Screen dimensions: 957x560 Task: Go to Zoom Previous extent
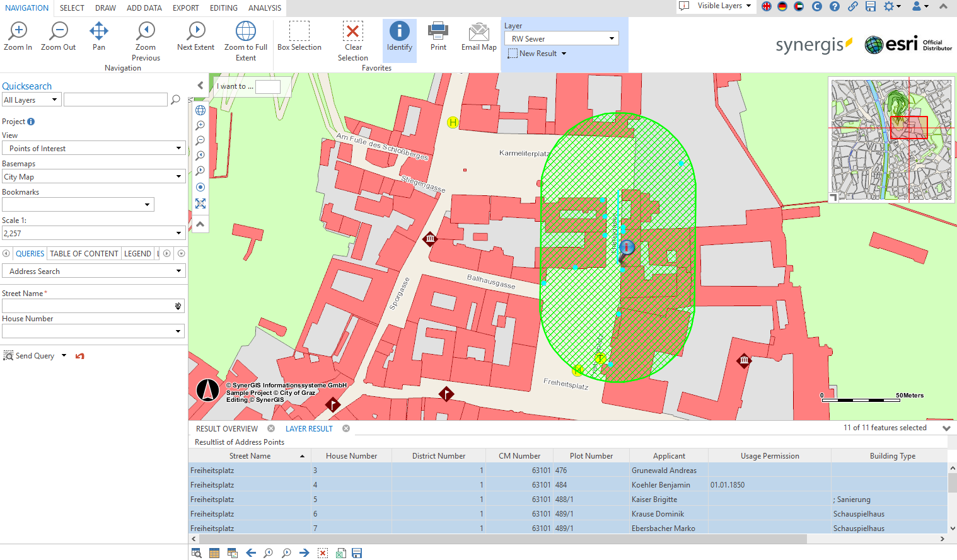pos(146,37)
